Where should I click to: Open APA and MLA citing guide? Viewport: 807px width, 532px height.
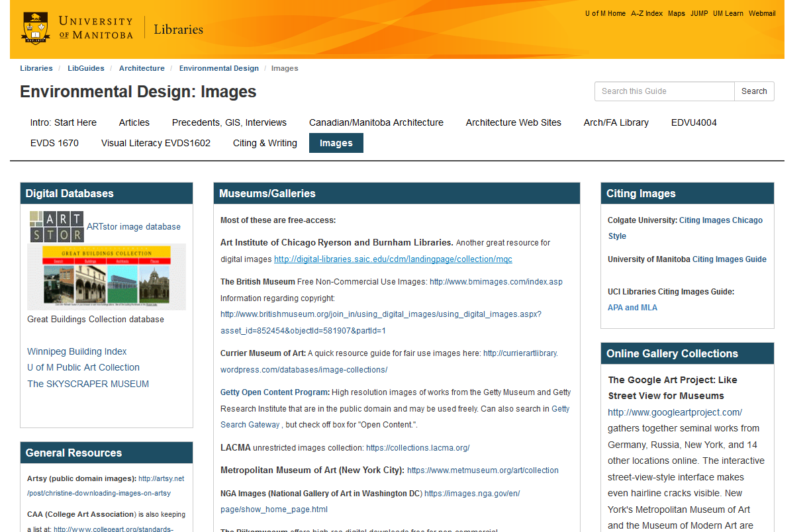tap(632, 307)
